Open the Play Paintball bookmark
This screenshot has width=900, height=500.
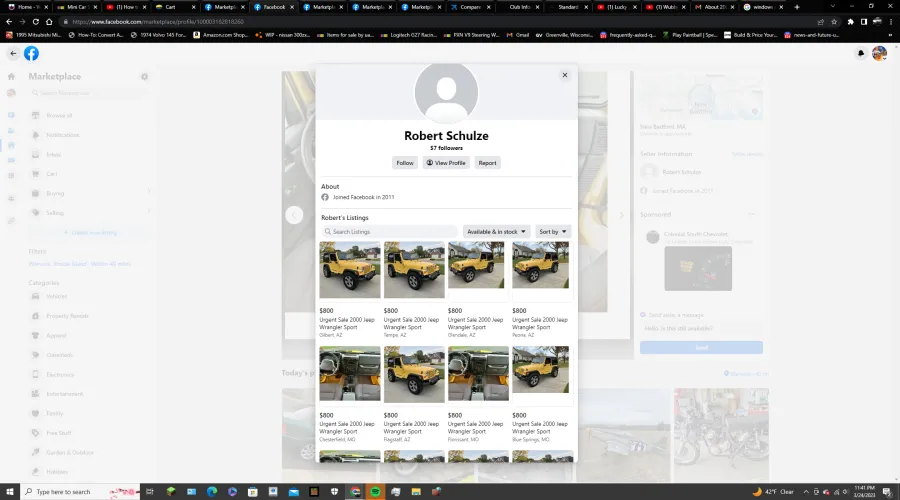click(x=690, y=35)
